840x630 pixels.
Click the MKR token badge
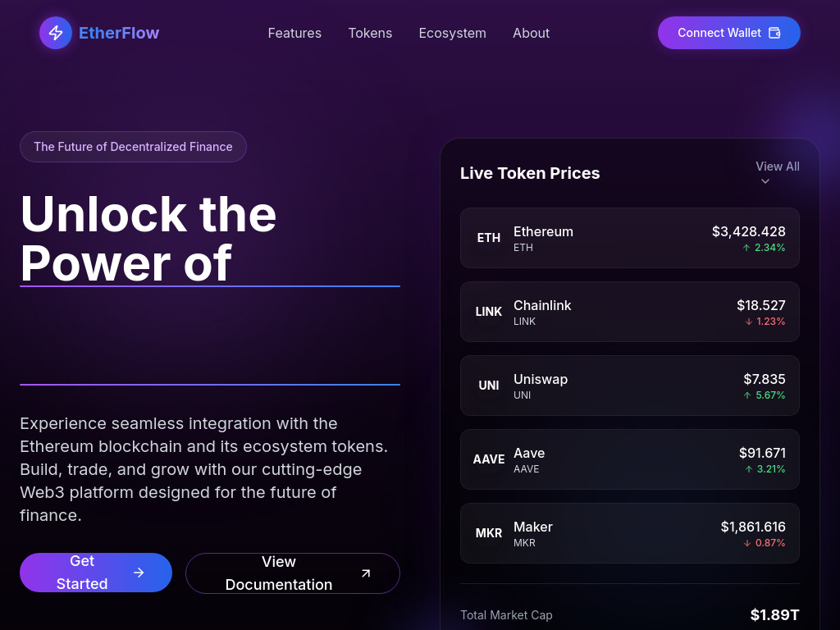489,533
